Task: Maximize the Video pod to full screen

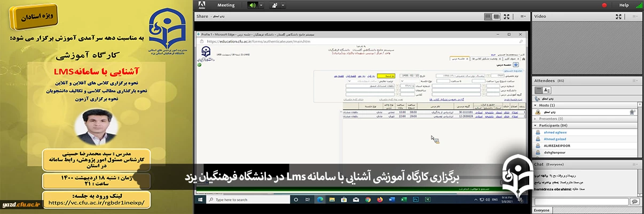Action: click(x=618, y=17)
